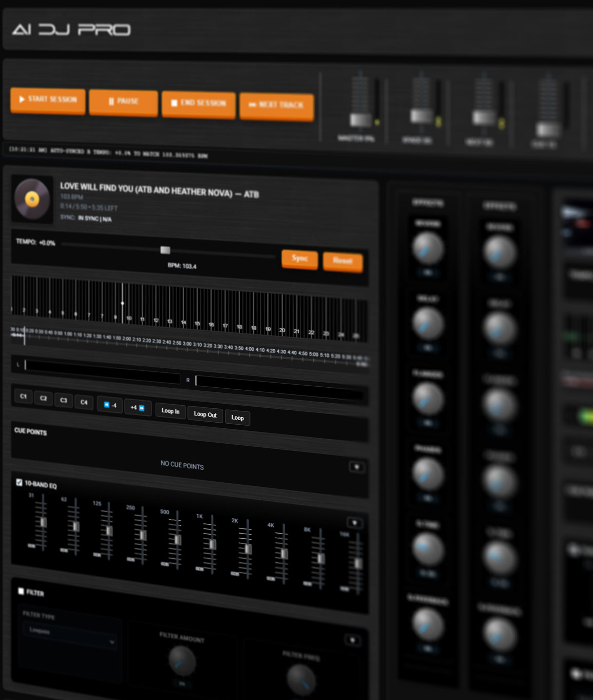
Task: Click the End Session stop button
Action: 199,104
